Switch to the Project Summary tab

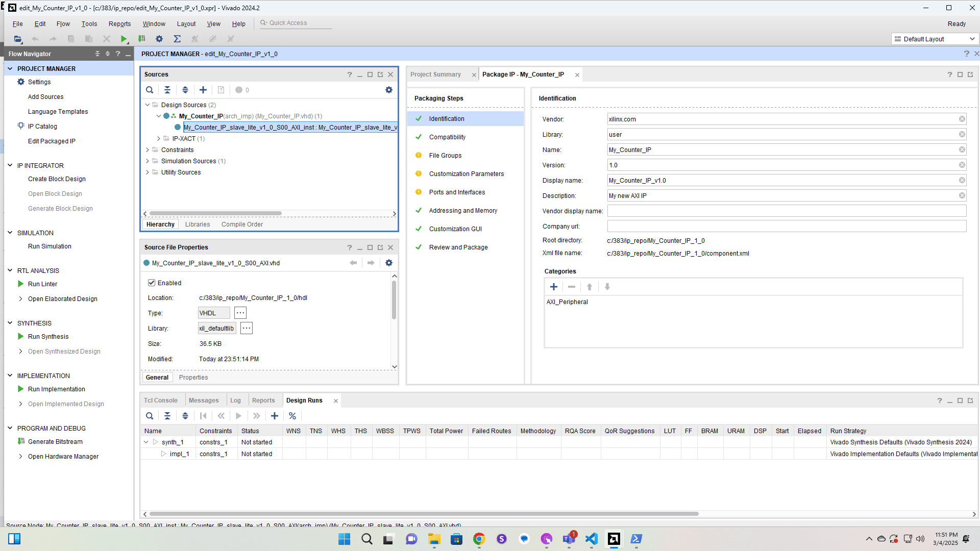pyautogui.click(x=436, y=74)
